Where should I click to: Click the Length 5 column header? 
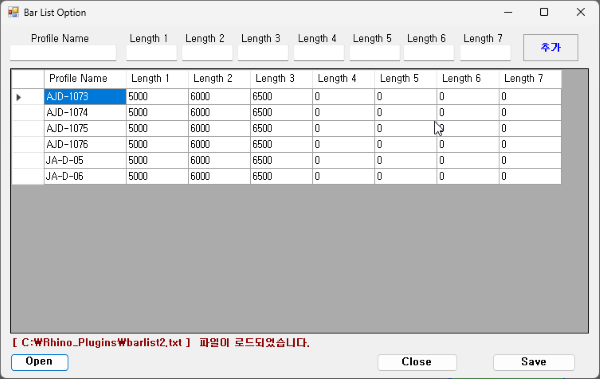pyautogui.click(x=406, y=79)
